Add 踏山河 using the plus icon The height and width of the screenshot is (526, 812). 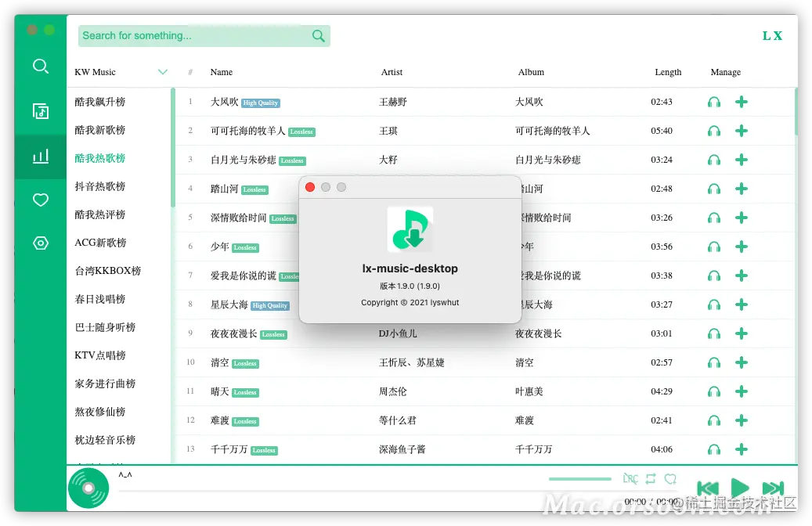point(741,189)
